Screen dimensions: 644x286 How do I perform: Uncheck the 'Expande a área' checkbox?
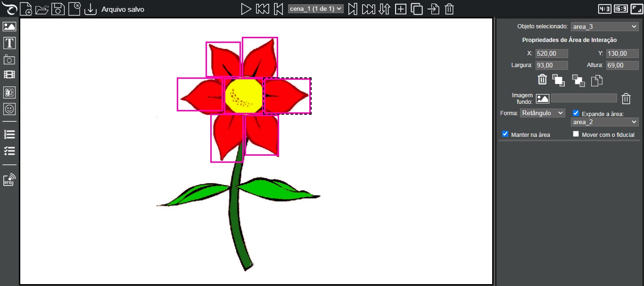[576, 113]
